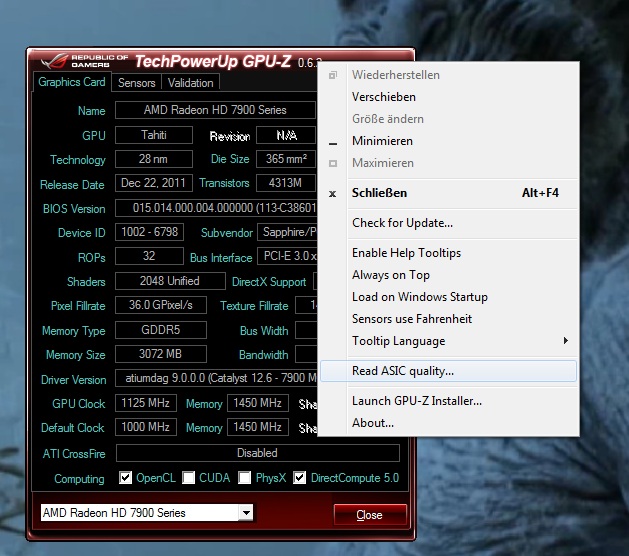Toggle the OpenCL checkbox
This screenshot has height=556, width=629.
click(x=126, y=477)
